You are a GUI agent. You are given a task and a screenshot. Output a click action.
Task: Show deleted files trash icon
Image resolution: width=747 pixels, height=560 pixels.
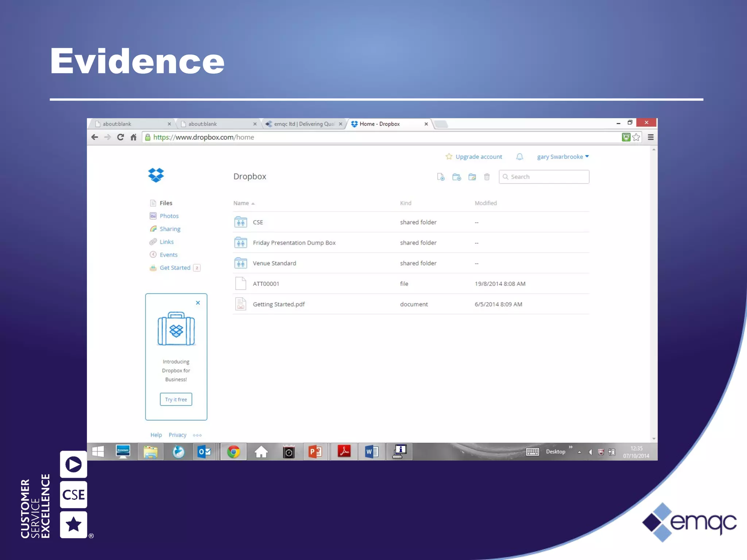(487, 177)
